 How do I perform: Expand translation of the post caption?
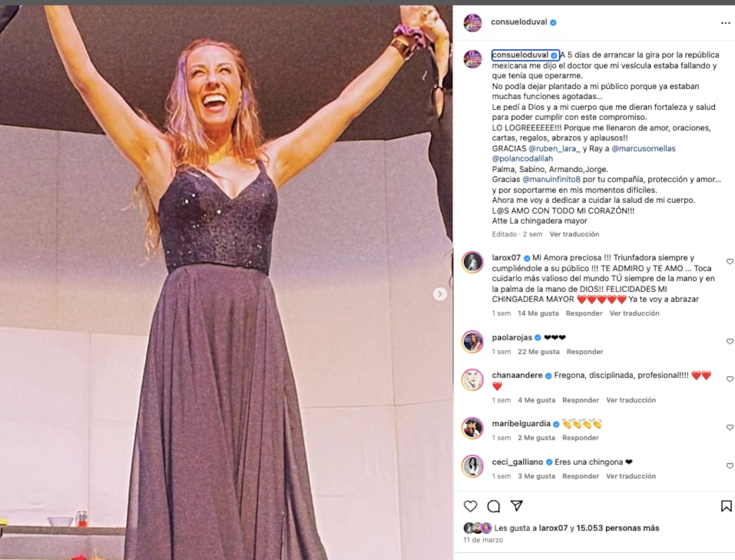[574, 234]
